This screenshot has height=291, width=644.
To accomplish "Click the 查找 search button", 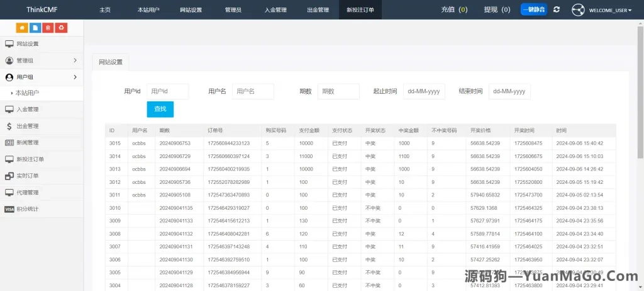I will pyautogui.click(x=160, y=109).
